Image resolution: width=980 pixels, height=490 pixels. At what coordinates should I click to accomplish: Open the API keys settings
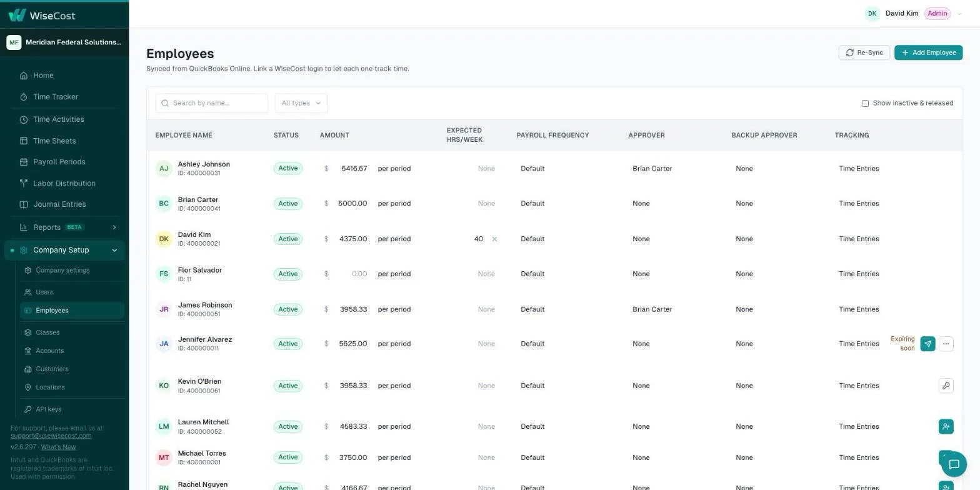click(49, 409)
